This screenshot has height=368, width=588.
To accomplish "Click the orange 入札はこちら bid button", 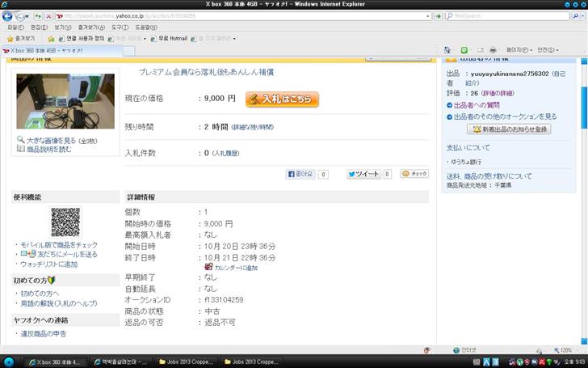I will coord(282,99).
